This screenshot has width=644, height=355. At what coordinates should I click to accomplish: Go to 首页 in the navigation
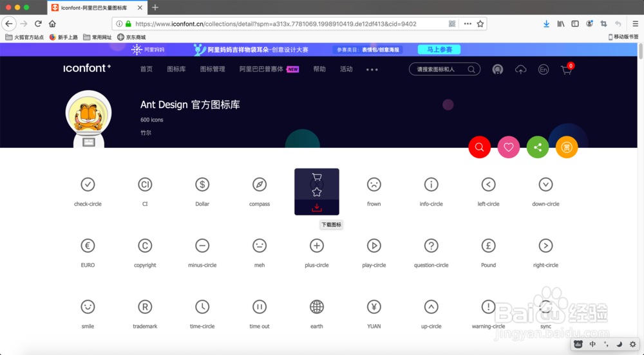[x=146, y=69]
